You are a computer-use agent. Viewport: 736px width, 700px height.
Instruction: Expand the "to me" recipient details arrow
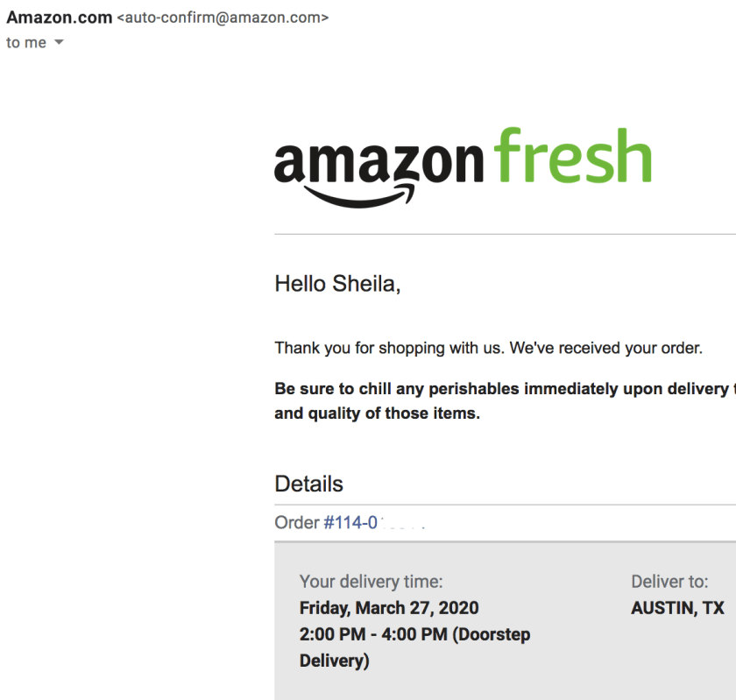point(59,43)
